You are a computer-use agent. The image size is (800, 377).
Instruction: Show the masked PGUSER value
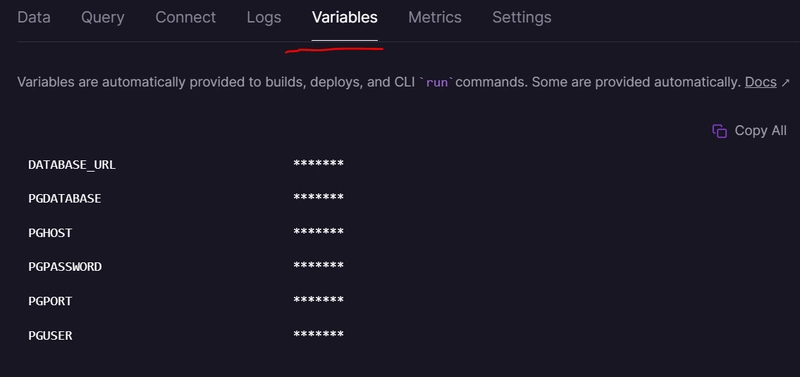coord(318,335)
